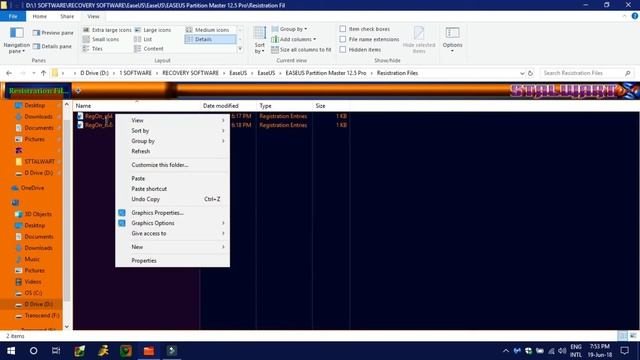Click the 1 SOFTWARE breadcrumb
The height and width of the screenshot is (360, 640).
(x=136, y=73)
